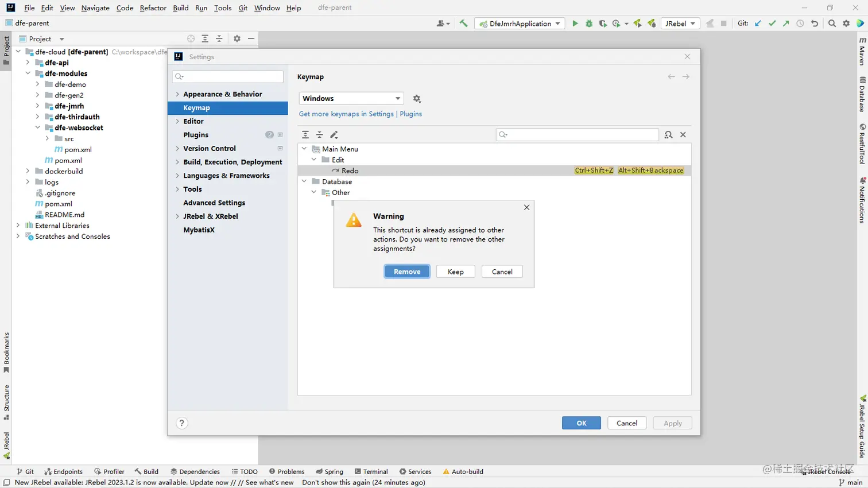Collapse all keymap actions icon

[320, 134]
